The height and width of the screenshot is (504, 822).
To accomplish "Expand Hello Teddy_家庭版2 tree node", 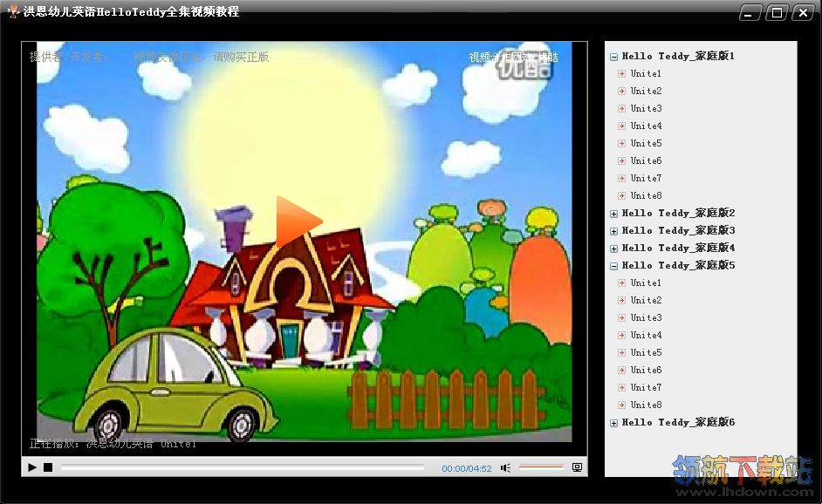I will coord(613,214).
